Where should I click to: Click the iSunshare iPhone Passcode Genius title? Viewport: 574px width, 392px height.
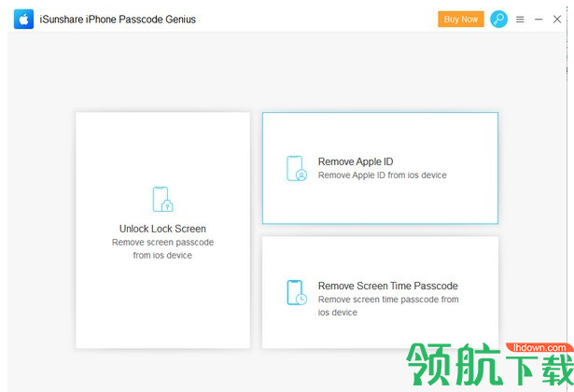click(118, 20)
